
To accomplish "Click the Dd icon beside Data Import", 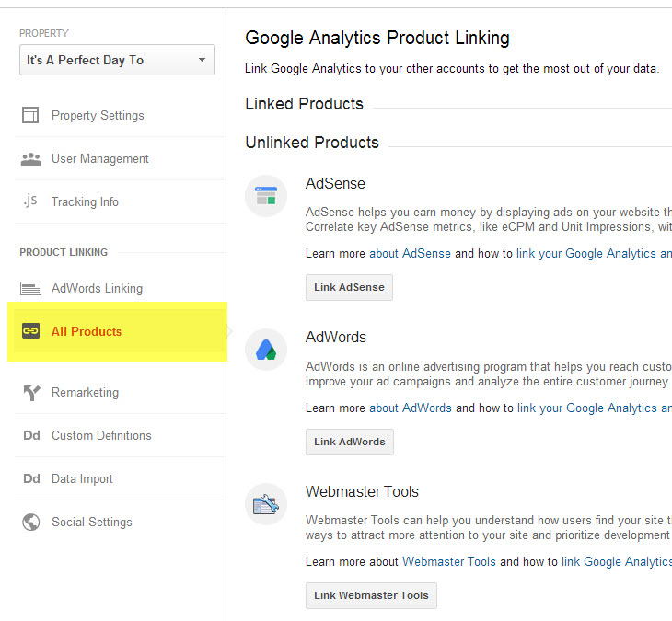I will [31, 478].
